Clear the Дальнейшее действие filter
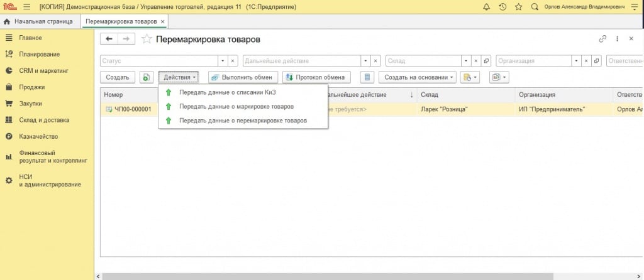 coord(376,61)
